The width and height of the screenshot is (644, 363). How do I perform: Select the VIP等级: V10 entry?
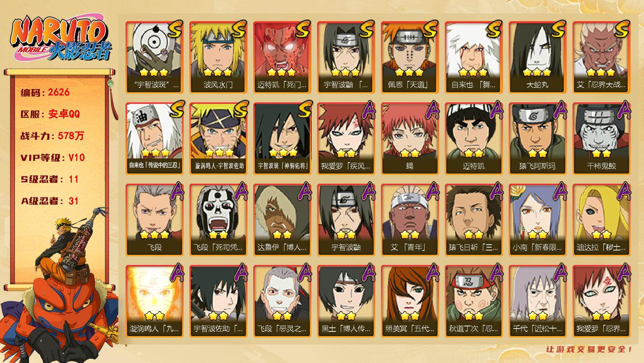(53, 158)
